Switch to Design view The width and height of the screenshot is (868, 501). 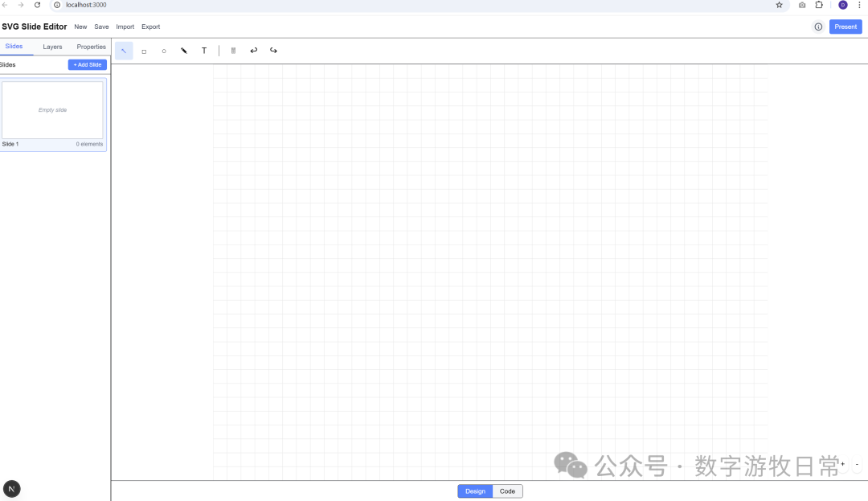point(475,491)
